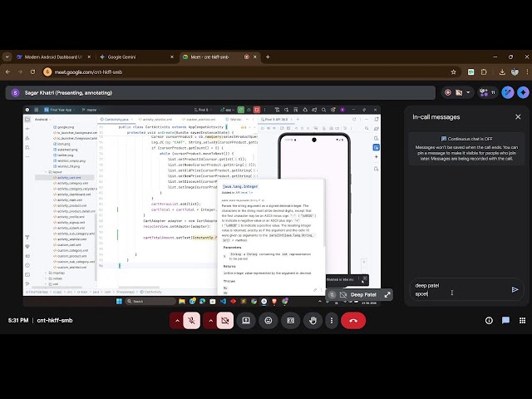The image size is (532, 399).
Task: Click the recording indicator icon
Action: point(448,92)
